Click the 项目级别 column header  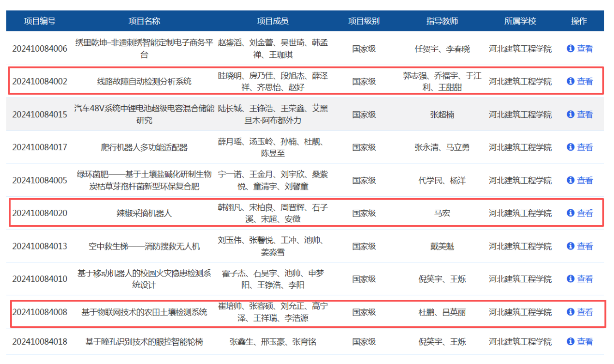click(x=364, y=21)
